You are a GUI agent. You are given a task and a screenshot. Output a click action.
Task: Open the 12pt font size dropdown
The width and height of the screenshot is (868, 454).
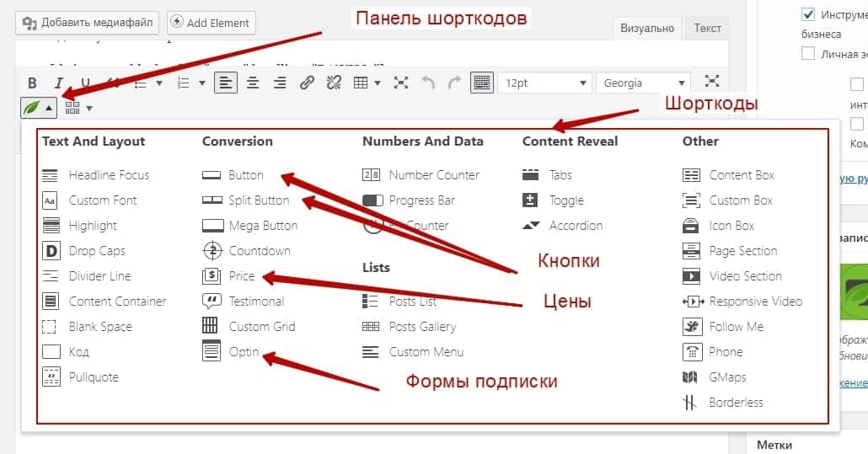pyautogui.click(x=544, y=83)
